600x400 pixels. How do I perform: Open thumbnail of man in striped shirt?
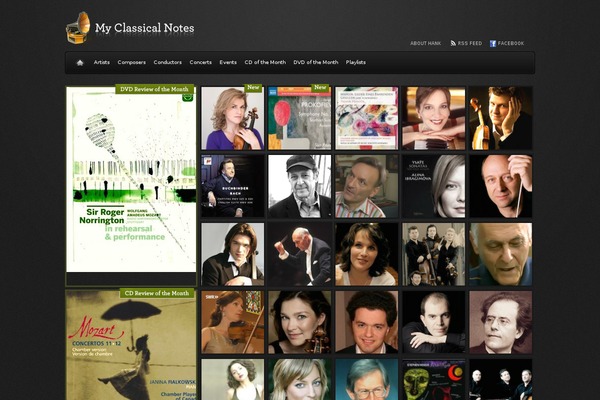tap(367, 186)
